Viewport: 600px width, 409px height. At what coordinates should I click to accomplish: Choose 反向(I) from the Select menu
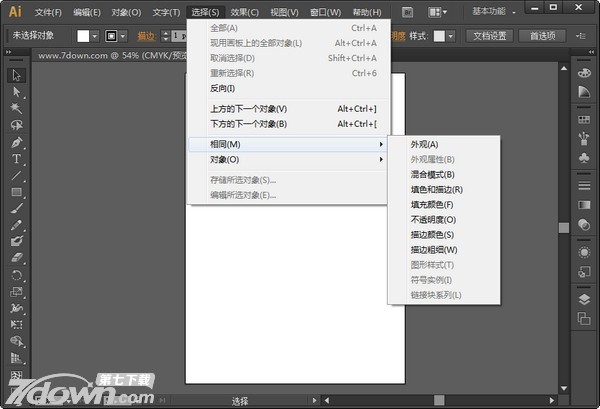coord(222,89)
